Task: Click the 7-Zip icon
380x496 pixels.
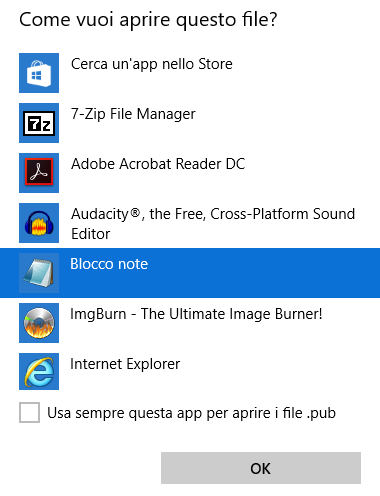Action: [x=39, y=123]
